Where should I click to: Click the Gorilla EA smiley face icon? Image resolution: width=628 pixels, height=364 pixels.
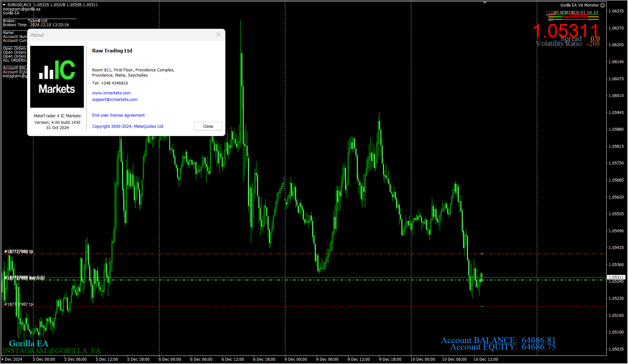pyautogui.click(x=603, y=5)
